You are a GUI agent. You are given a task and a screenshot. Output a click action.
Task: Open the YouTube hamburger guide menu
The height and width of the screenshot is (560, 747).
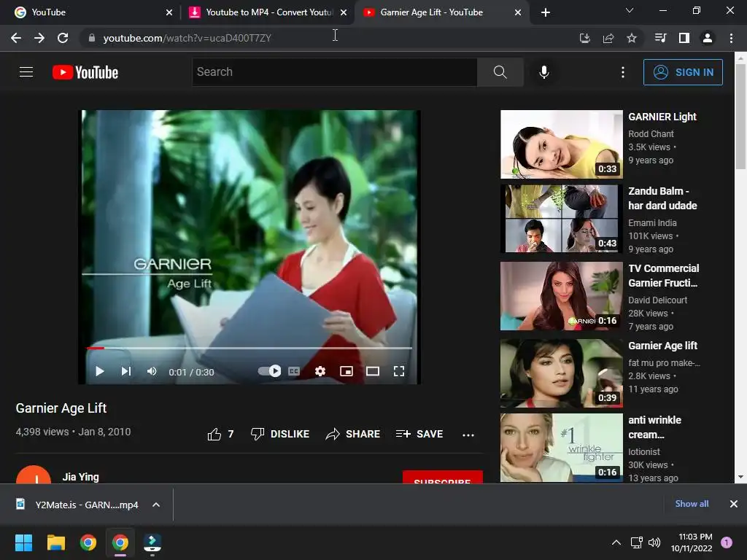(26, 72)
